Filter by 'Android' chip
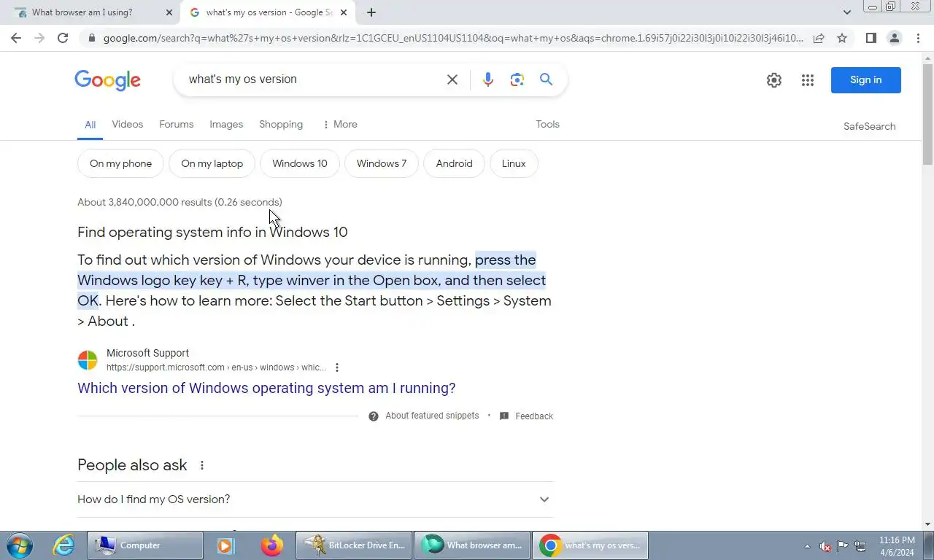934x560 pixels. pos(454,163)
